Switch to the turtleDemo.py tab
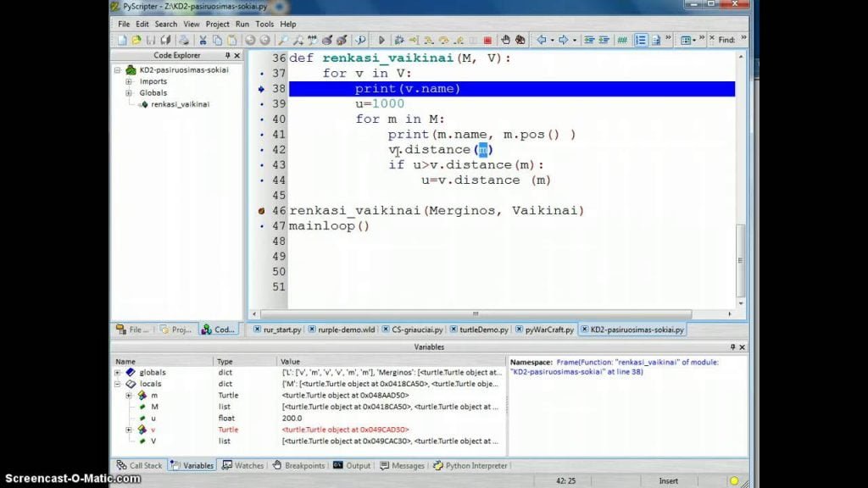The height and width of the screenshot is (488, 868). (x=480, y=330)
